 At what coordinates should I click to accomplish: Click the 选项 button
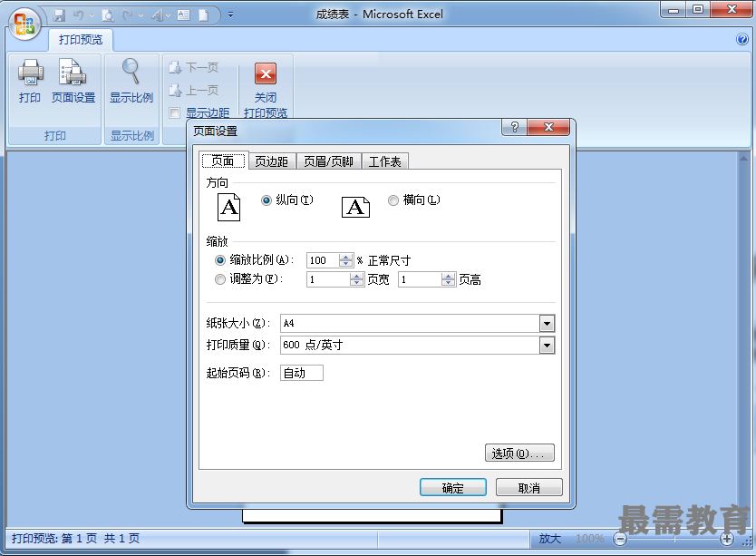point(519,454)
